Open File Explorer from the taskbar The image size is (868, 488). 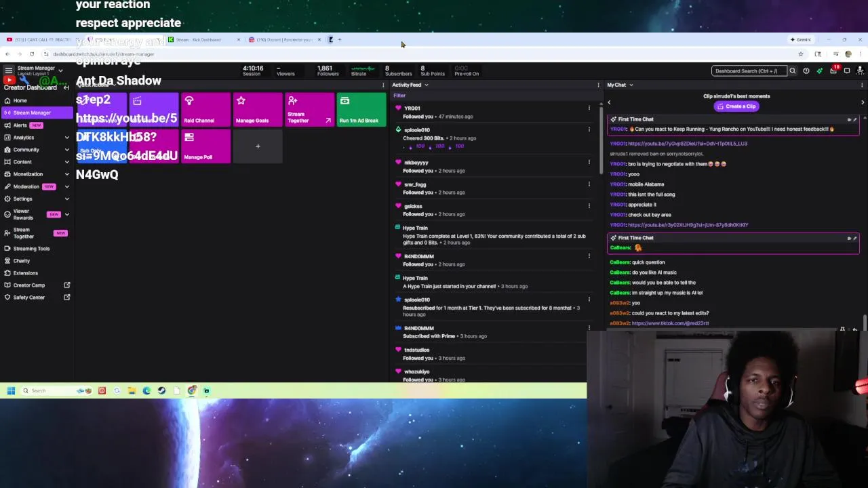pyautogui.click(x=132, y=390)
